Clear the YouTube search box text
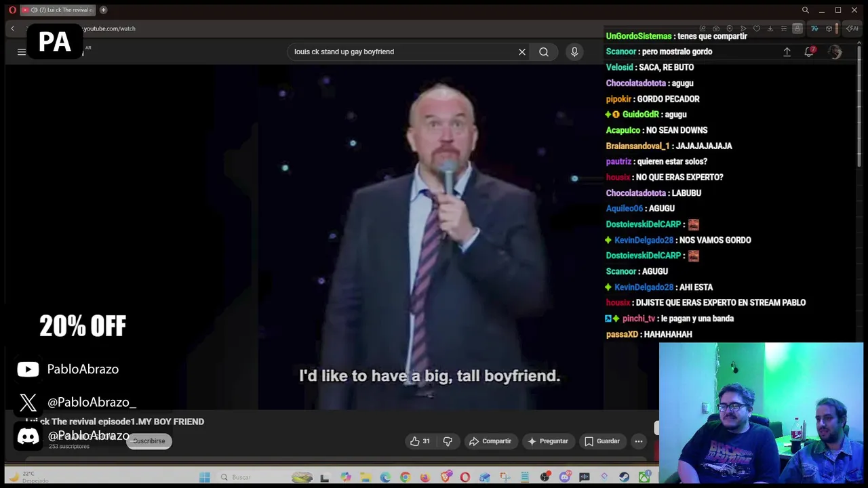868x488 pixels. (522, 52)
